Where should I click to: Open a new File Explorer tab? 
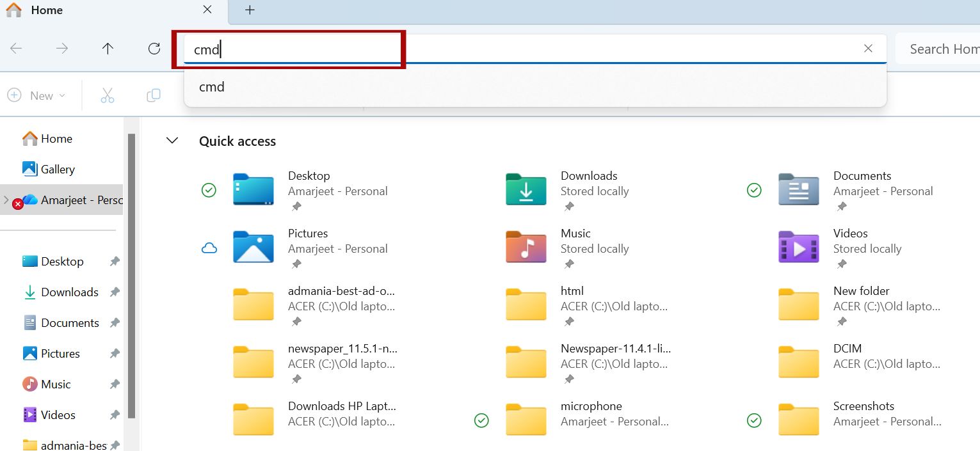(x=249, y=10)
